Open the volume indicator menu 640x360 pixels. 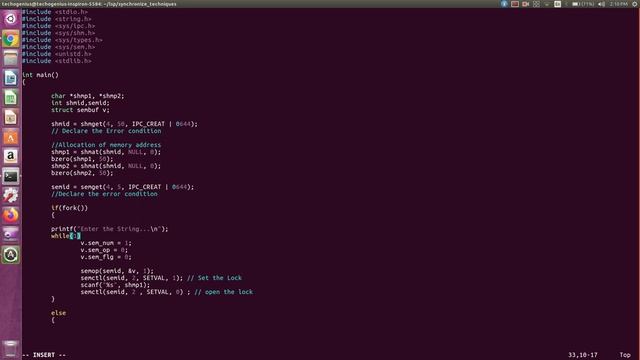click(602, 4)
